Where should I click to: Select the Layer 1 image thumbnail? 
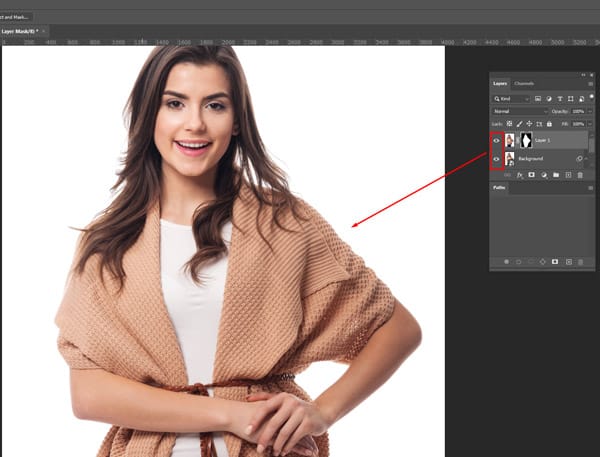click(x=509, y=140)
